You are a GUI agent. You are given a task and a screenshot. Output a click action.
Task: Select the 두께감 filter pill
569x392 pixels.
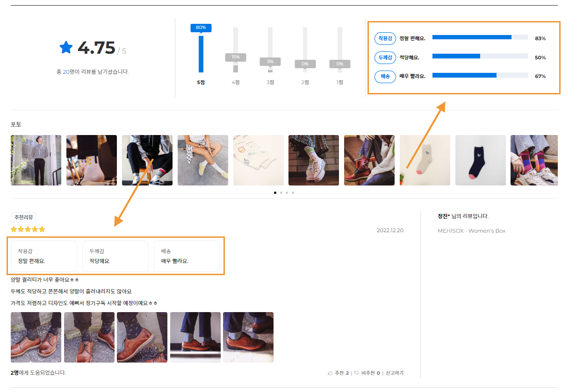coord(385,57)
